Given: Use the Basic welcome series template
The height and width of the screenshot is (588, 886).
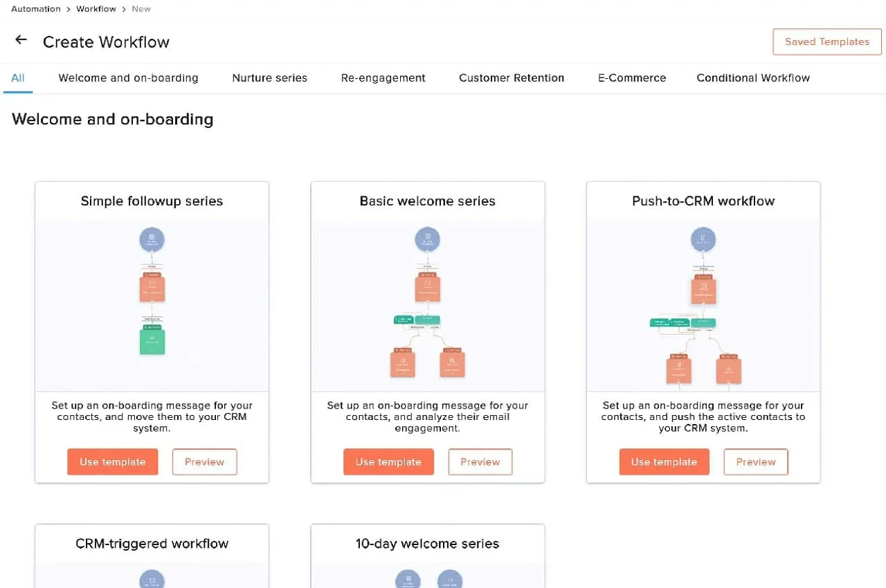Looking at the screenshot, I should (x=388, y=462).
